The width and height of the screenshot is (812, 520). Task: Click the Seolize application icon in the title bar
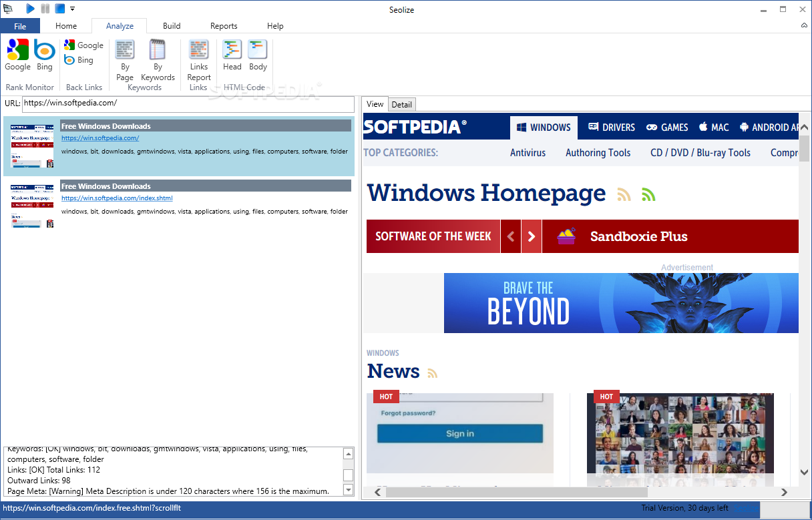8,9
